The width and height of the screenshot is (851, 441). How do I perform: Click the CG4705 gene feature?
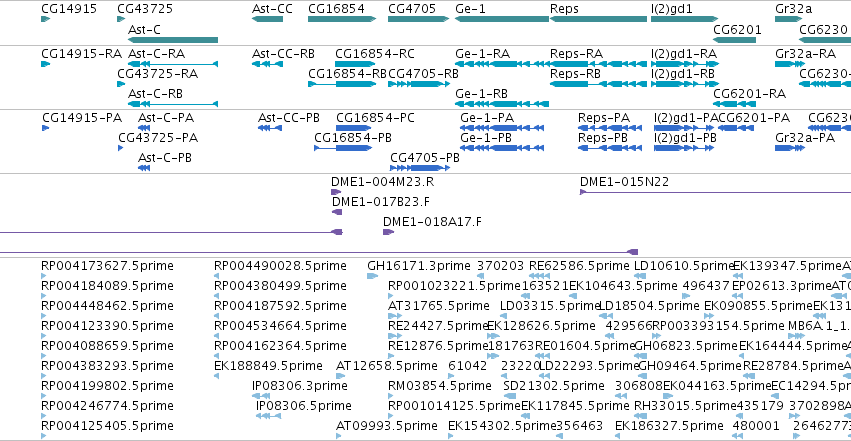click(418, 19)
